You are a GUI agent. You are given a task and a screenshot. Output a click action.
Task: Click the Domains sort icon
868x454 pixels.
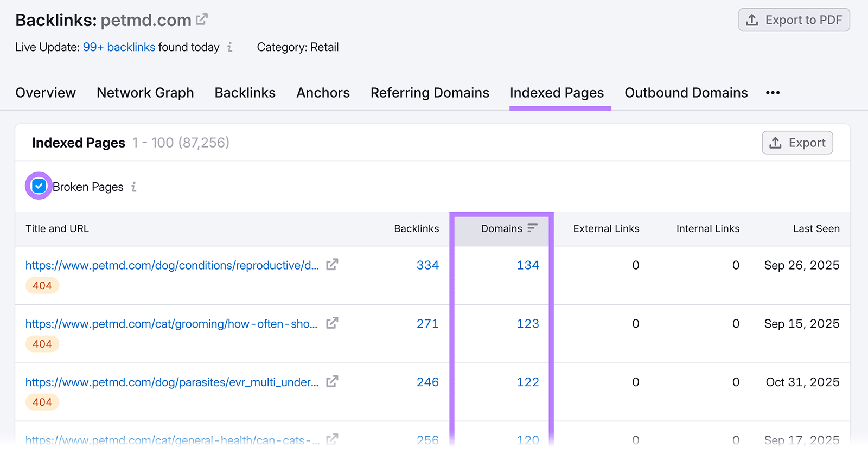532,228
